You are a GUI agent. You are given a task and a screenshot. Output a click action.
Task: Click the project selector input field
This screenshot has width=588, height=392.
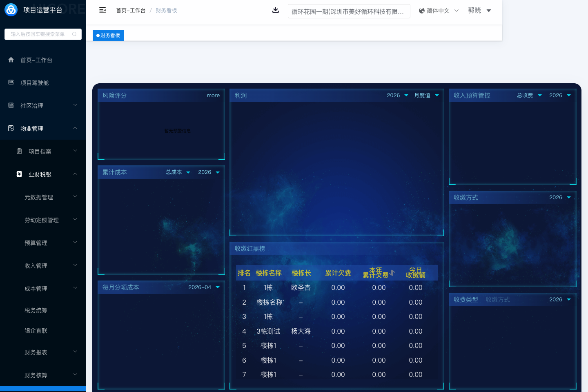(349, 11)
